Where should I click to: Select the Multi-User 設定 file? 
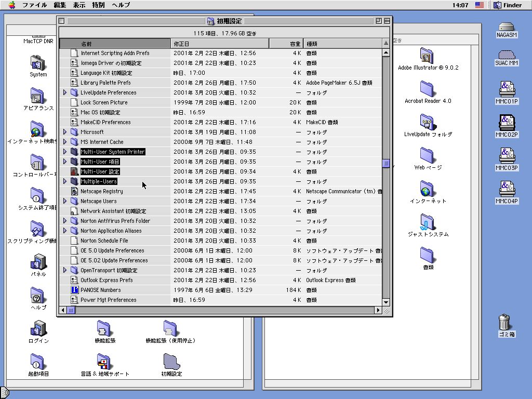point(100,171)
